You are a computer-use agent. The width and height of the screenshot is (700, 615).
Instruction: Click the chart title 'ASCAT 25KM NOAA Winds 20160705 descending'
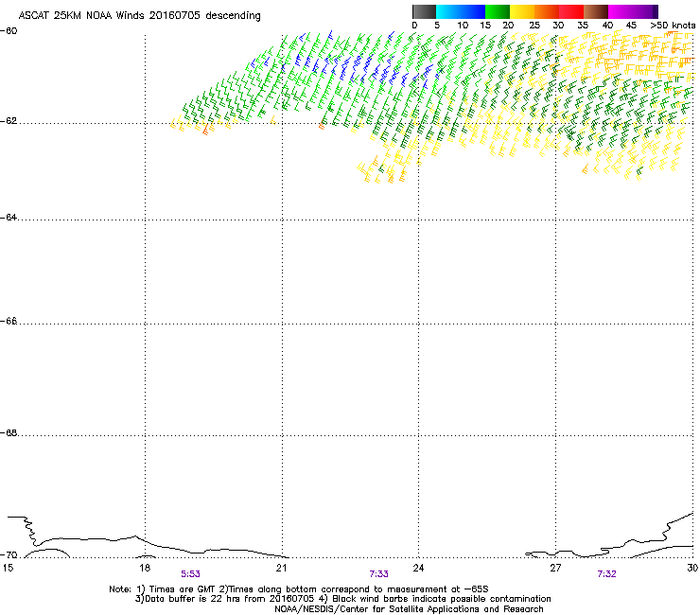(139, 16)
